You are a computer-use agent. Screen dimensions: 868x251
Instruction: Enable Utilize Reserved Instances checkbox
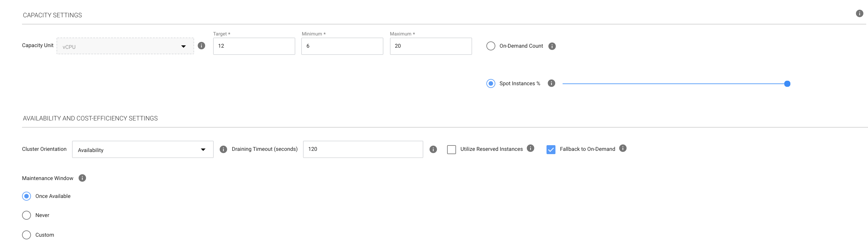click(451, 149)
